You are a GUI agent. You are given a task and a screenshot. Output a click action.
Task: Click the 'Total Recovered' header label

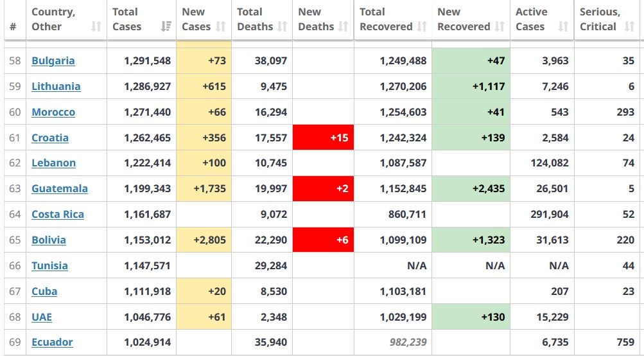(x=386, y=19)
